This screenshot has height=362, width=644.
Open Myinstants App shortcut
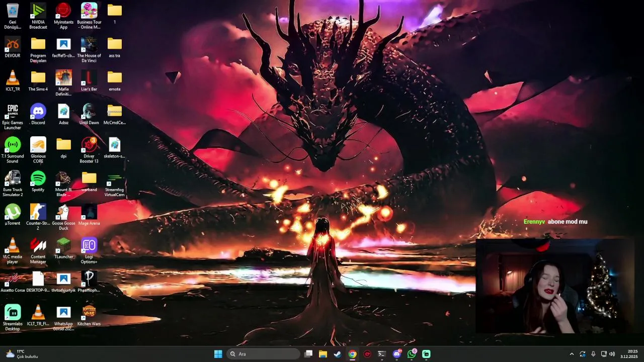click(63, 16)
